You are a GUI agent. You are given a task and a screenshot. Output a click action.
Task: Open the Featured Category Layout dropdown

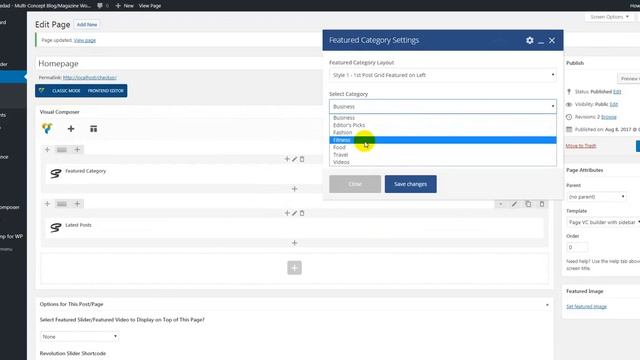pyautogui.click(x=443, y=75)
